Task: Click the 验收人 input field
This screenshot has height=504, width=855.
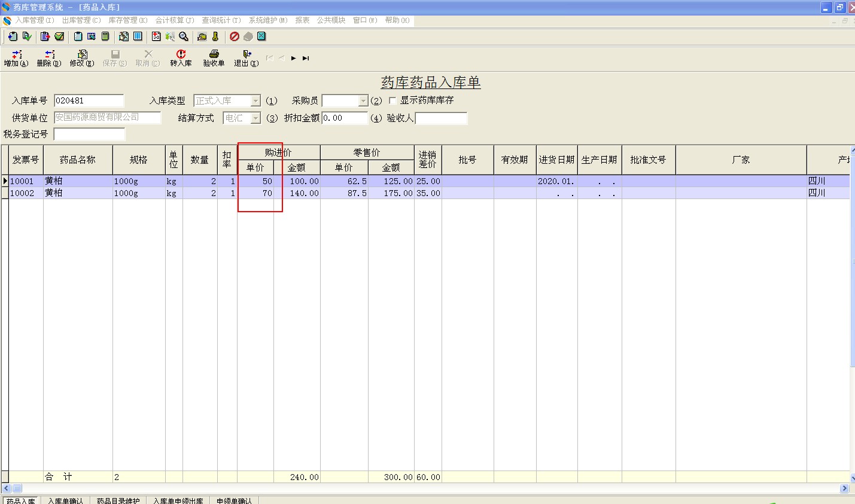Action: [441, 118]
